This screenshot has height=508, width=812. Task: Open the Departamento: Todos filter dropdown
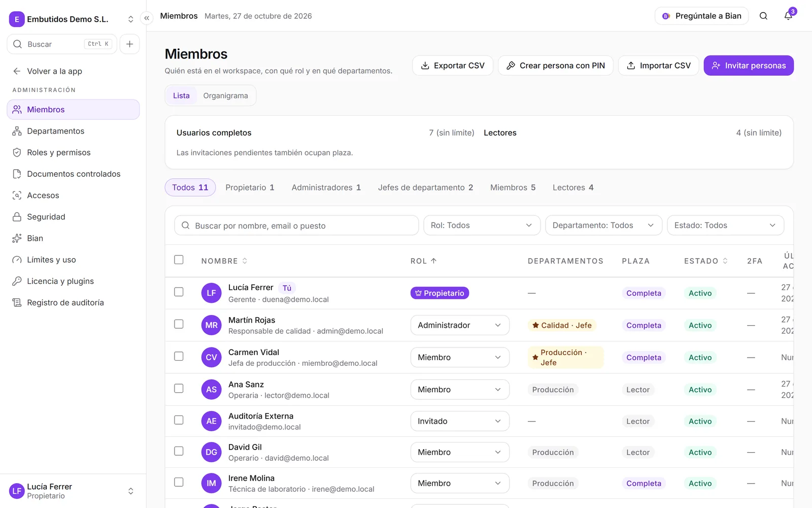click(603, 225)
